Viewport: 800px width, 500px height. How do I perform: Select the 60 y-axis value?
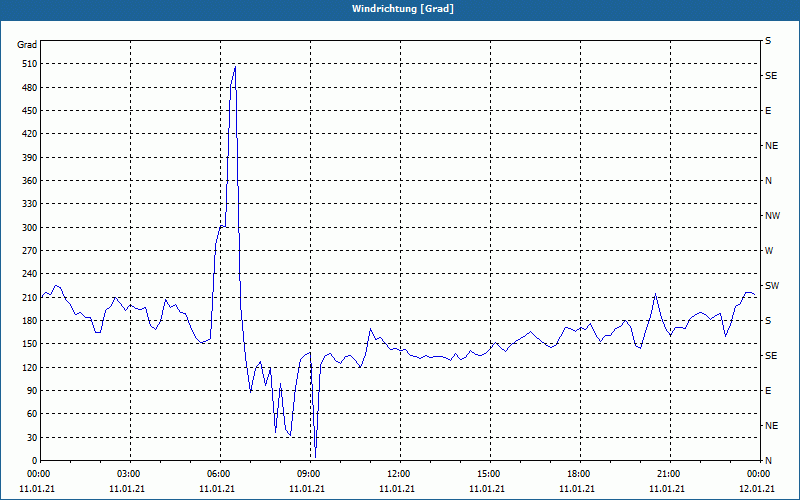tap(32, 414)
